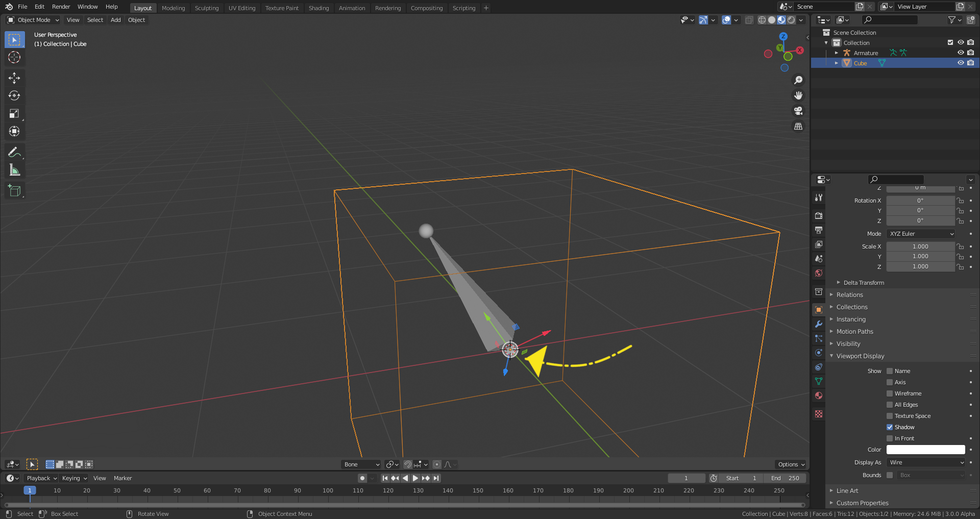
Task: Activate the Transform tool
Action: 14,131
